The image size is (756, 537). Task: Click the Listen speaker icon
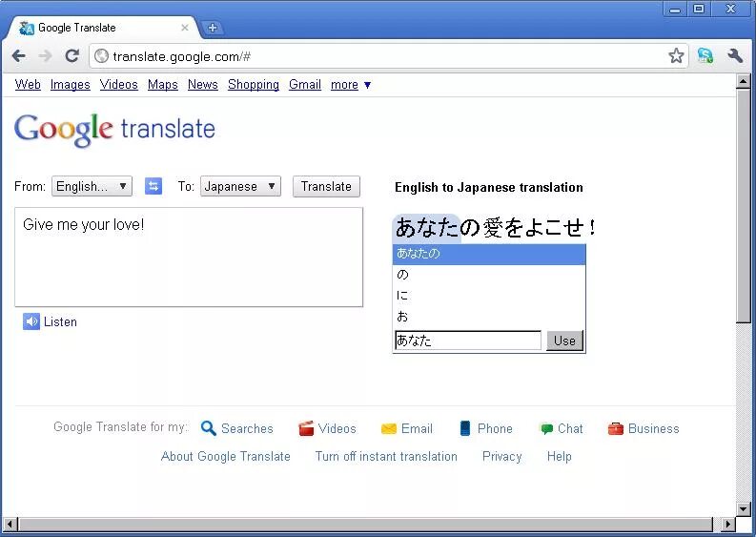tap(31, 321)
